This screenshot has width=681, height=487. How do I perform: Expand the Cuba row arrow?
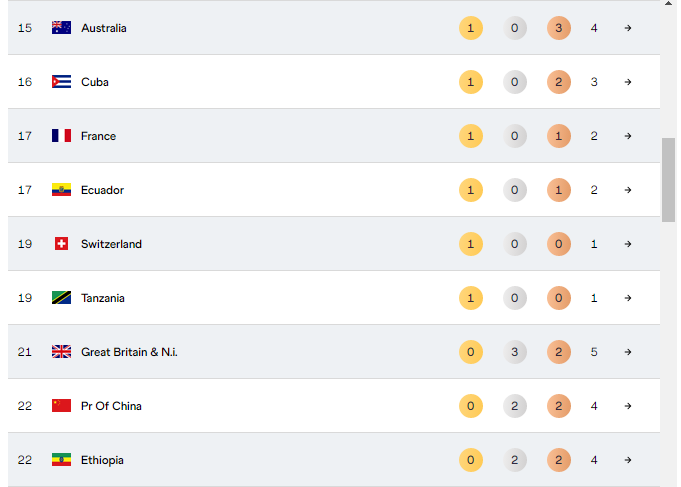pos(628,82)
